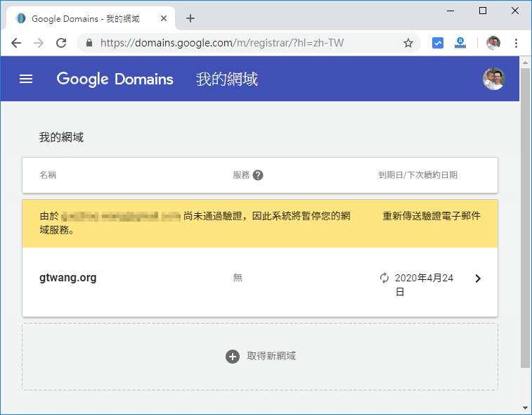532x415 pixels.
Task: Click the scrollbar down arrow
Action: tap(525, 408)
